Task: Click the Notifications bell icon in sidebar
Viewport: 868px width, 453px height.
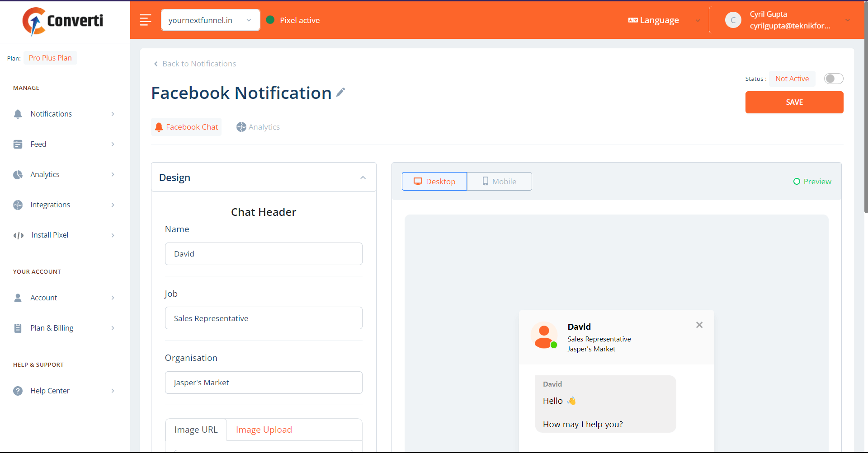Action: [18, 114]
